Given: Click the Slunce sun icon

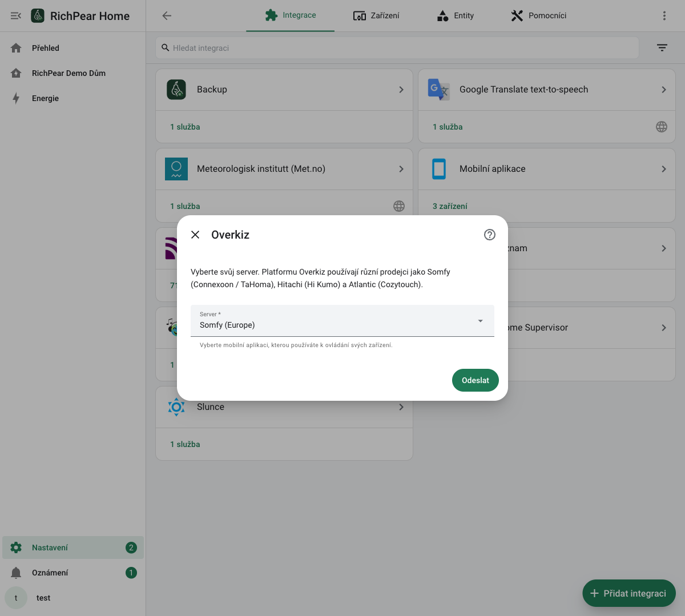Looking at the screenshot, I should [x=176, y=407].
